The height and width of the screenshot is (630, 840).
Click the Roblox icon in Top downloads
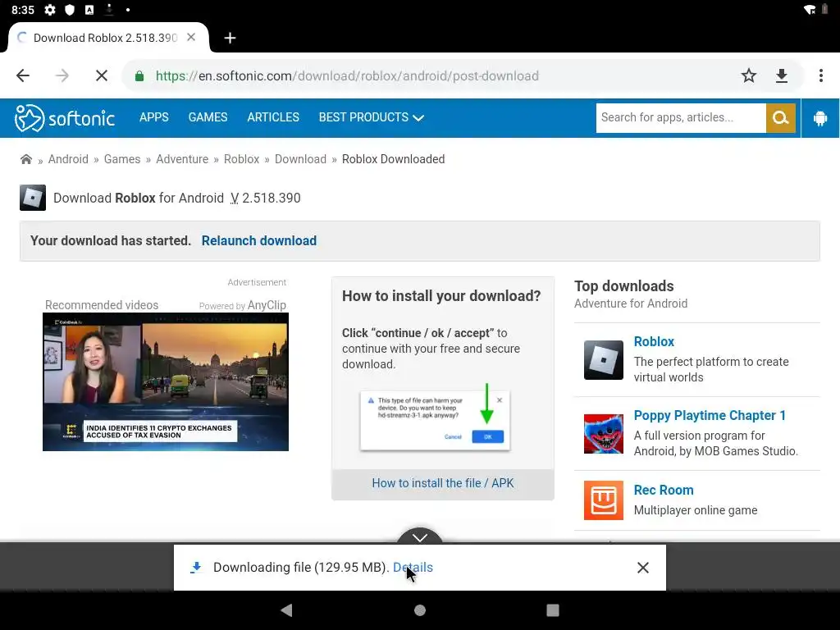pyautogui.click(x=603, y=360)
